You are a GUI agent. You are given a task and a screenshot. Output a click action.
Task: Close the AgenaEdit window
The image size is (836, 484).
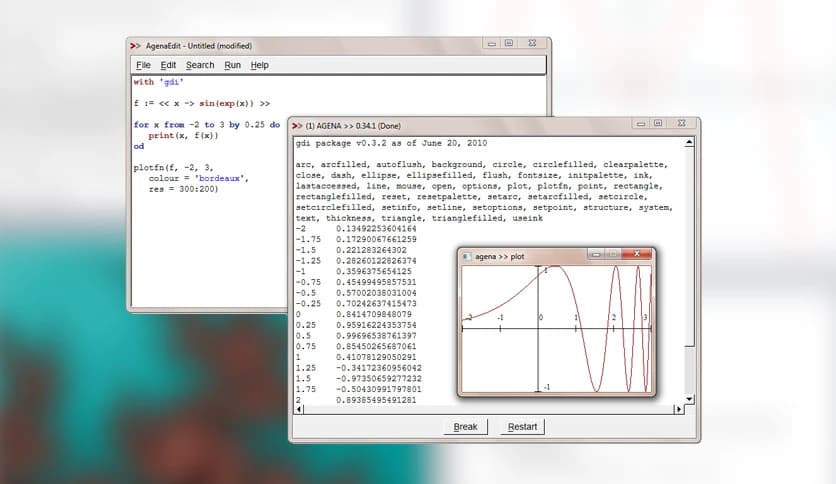pos(532,43)
